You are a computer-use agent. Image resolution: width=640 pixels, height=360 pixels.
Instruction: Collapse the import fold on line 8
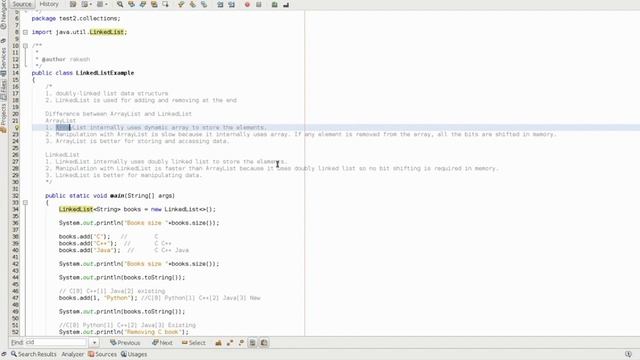pyautogui.click(x=25, y=32)
